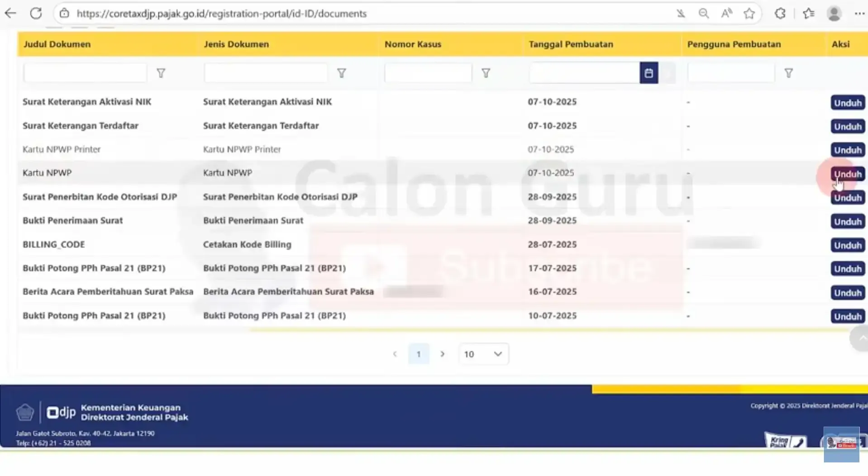This screenshot has height=476, width=868.
Task: Unduh the Kartu NPWP document
Action: tap(847, 174)
